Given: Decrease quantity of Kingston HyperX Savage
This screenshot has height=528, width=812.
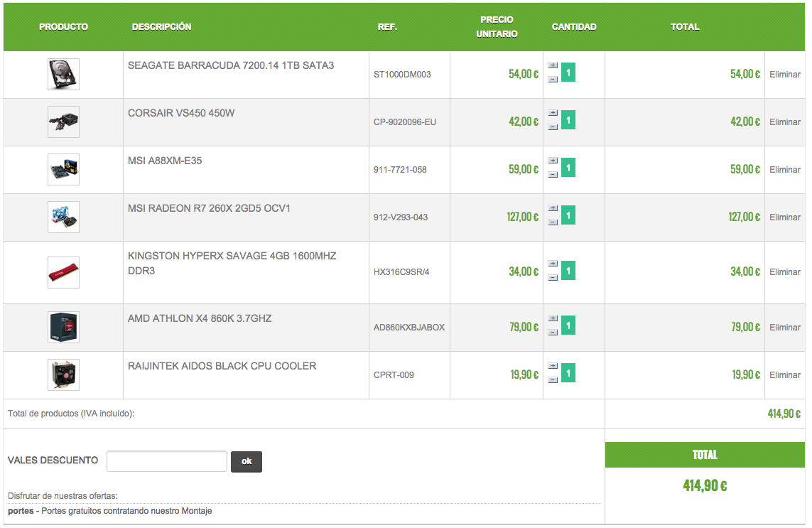Looking at the screenshot, I should click(553, 278).
